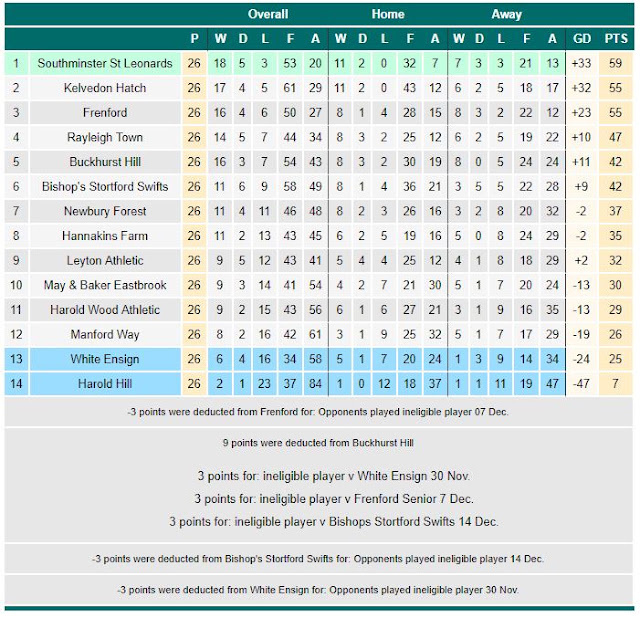The width and height of the screenshot is (640, 618).
Task: Open the Harold Hill team entry
Action: click(x=105, y=384)
